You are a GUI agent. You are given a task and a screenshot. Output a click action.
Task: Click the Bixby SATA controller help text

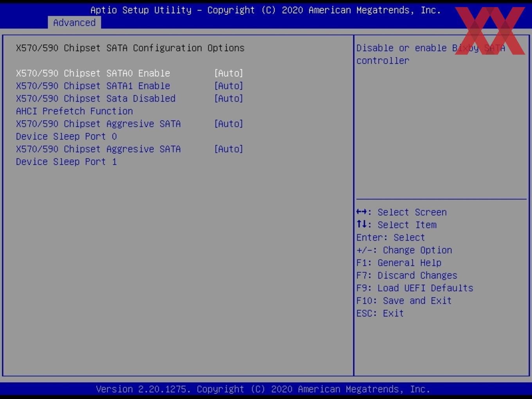coord(431,54)
